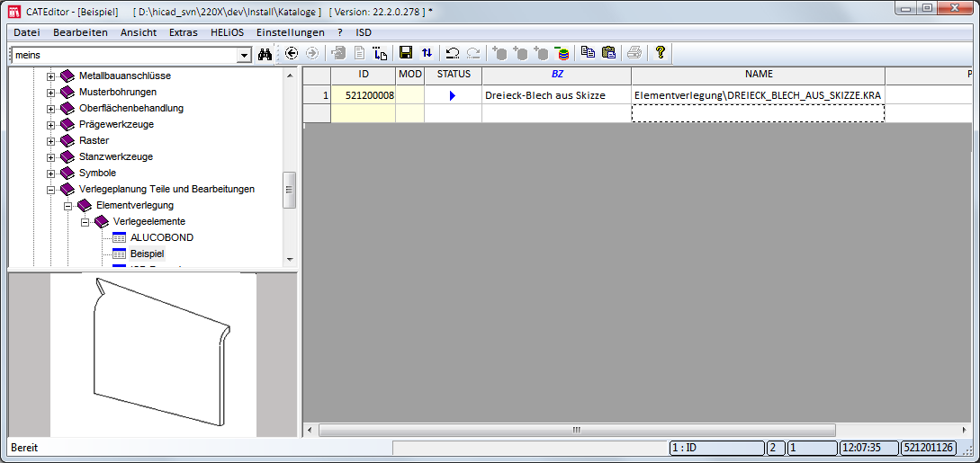
Task: Expand the Stanzwerkzeuge tree node
Action: 50,157
